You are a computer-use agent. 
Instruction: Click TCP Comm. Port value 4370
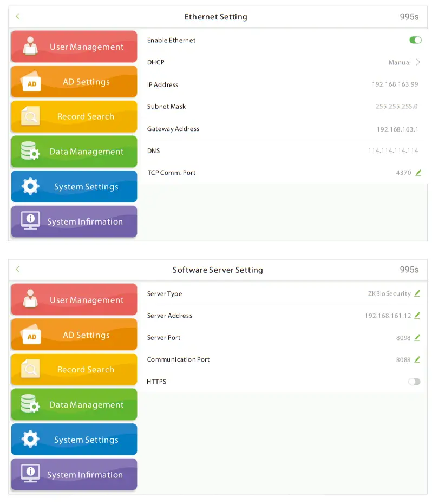coord(404,173)
